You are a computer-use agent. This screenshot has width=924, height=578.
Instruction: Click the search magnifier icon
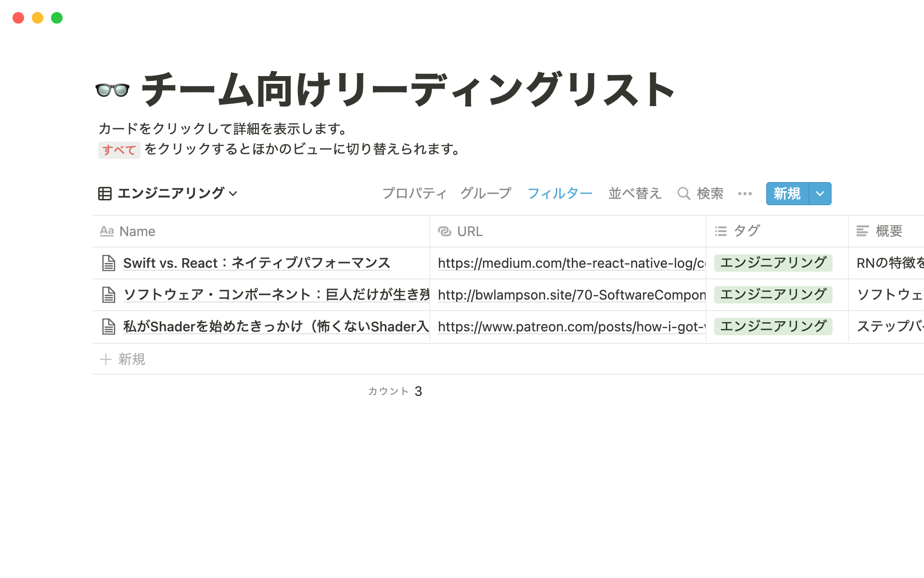[x=683, y=194]
